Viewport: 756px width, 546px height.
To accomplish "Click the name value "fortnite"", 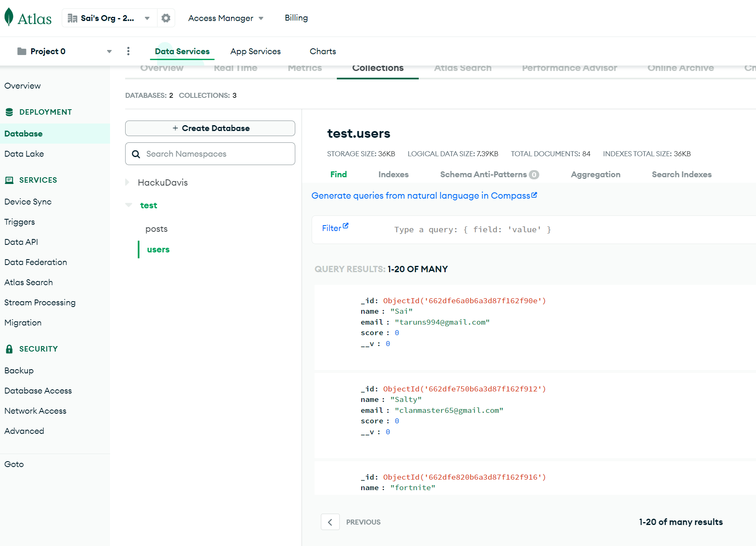I will pyautogui.click(x=413, y=488).
